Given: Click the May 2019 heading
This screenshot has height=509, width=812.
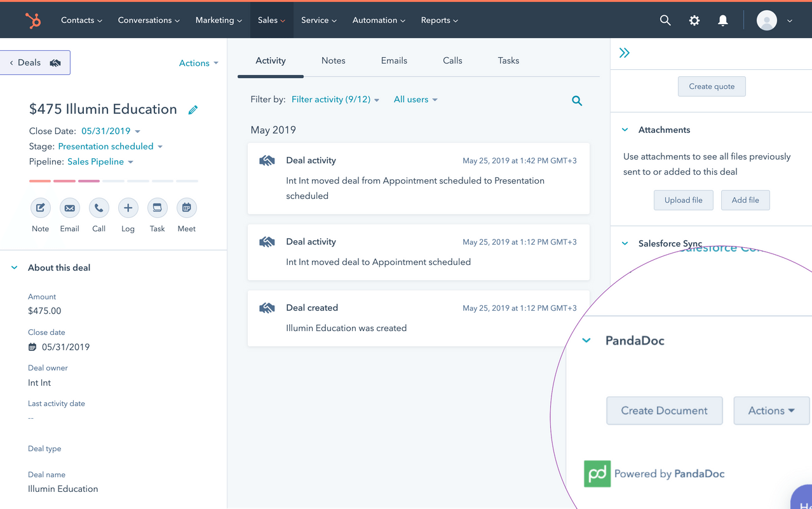Looking at the screenshot, I should [x=273, y=130].
